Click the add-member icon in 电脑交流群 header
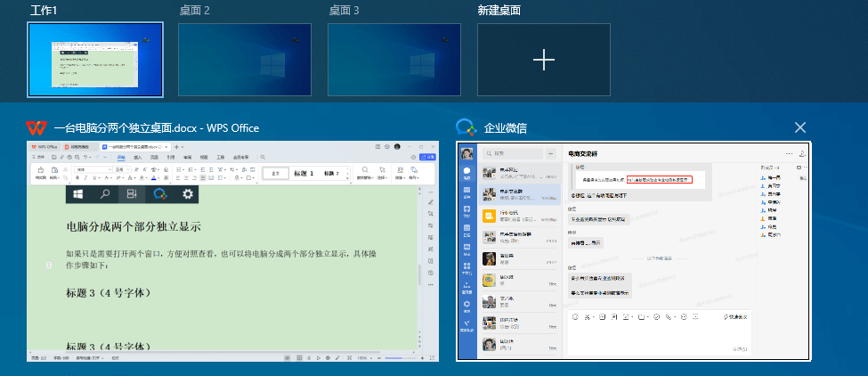This screenshot has width=868, height=376. pyautogui.click(x=803, y=153)
